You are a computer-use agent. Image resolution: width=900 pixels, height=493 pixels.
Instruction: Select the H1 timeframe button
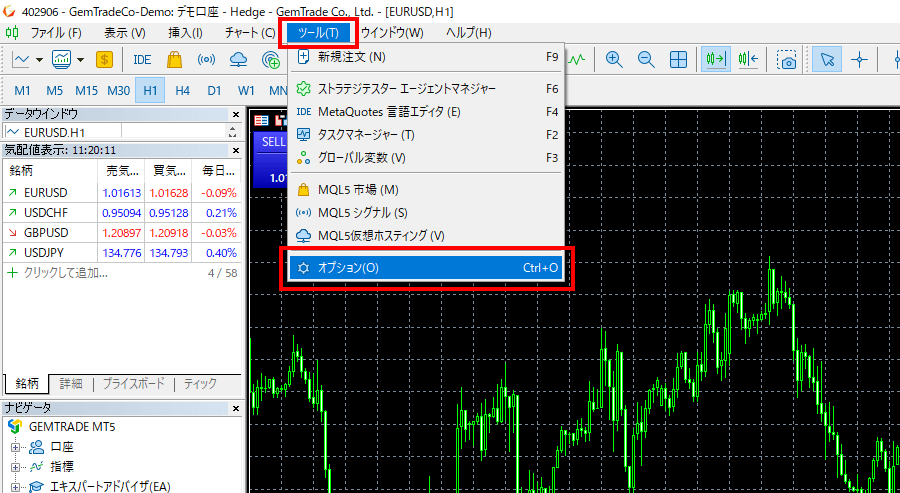click(x=150, y=91)
